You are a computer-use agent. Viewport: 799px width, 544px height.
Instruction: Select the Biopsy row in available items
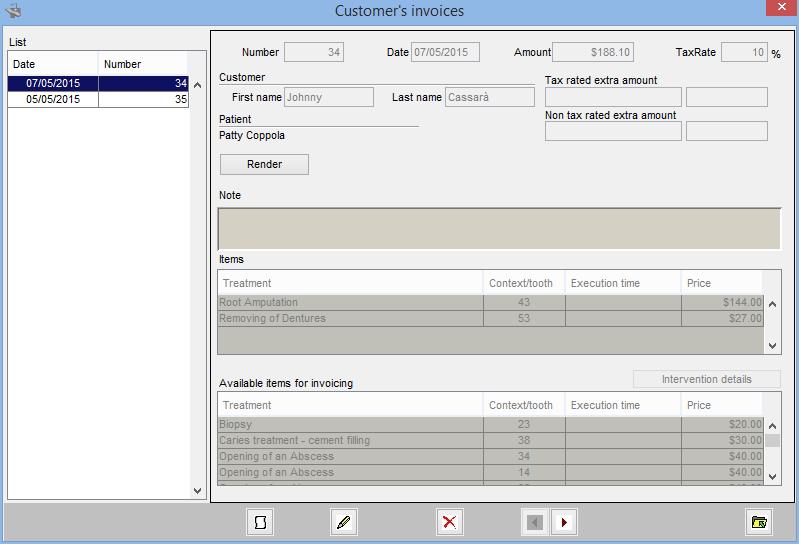tap(350, 424)
